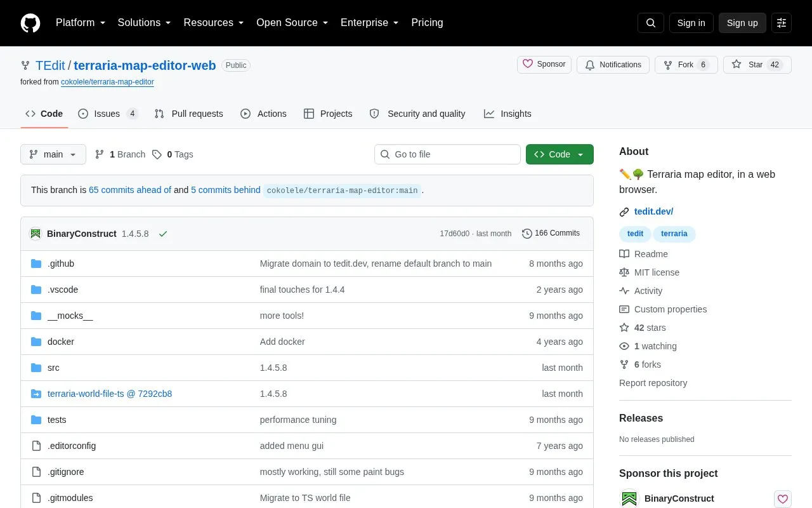Click the green commit status checkmark
Image resolution: width=812 pixels, height=508 pixels.
point(163,234)
